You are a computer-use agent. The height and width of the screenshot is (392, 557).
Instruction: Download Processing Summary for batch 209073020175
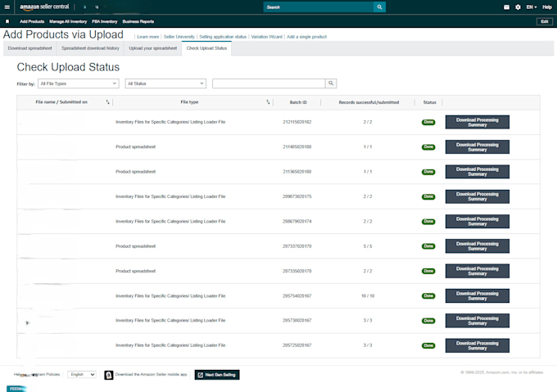(x=477, y=196)
